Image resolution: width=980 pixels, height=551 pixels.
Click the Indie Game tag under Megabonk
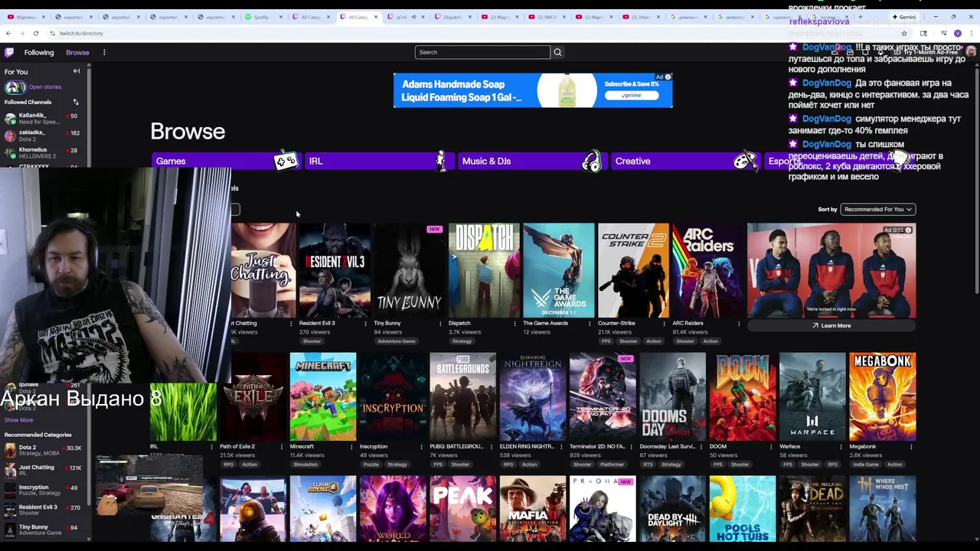tap(866, 465)
